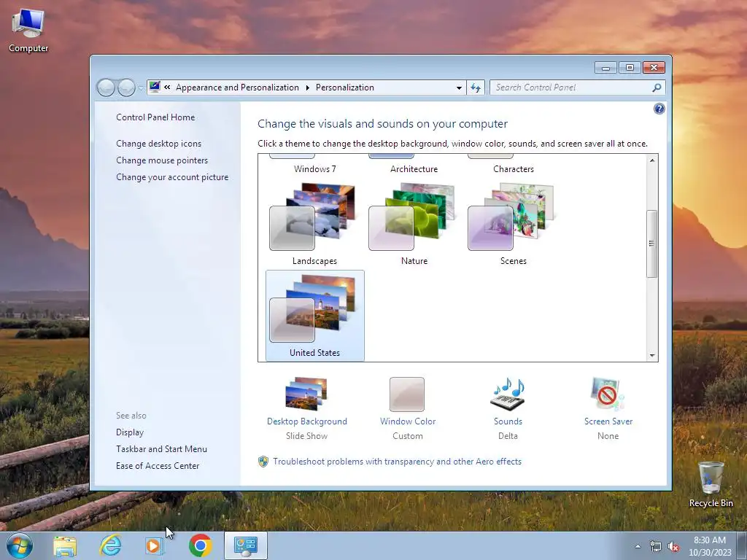Open Windows Explorer from taskbar
This screenshot has width=747, height=560.
(x=65, y=545)
